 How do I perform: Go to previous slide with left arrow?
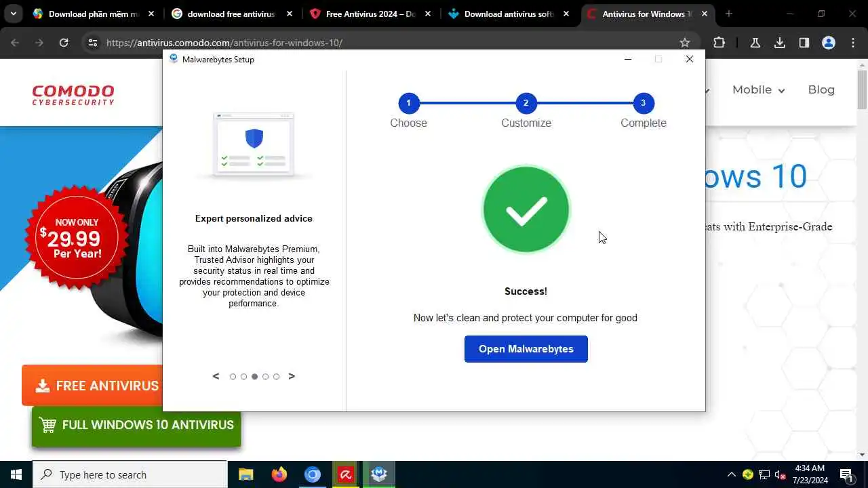tap(216, 376)
